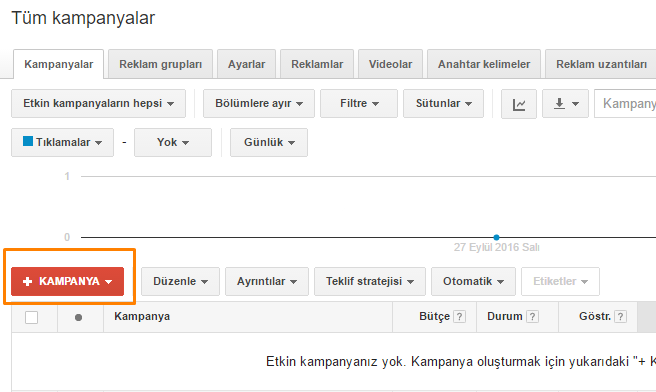Click the 27 Eylül chart data point
This screenshot has height=392, width=656.
click(496, 237)
